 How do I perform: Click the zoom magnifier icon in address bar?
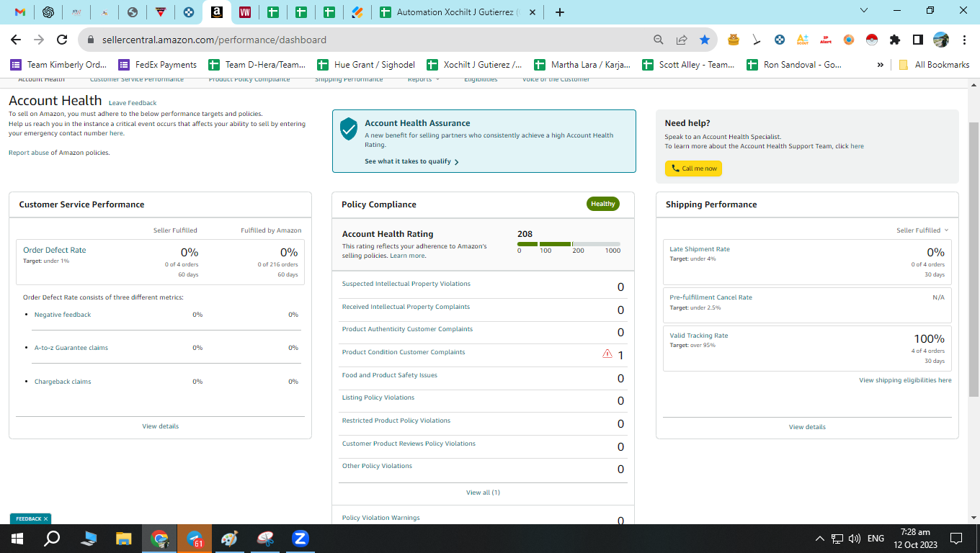[658, 40]
